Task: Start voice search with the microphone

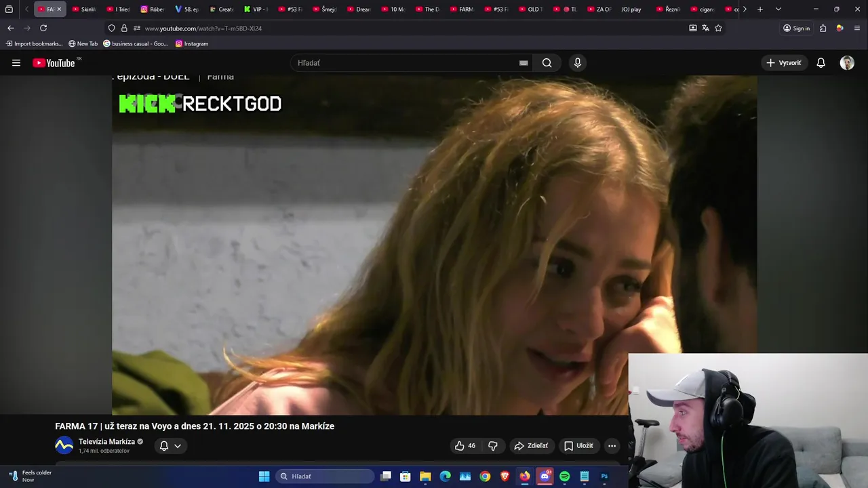Action: [x=577, y=63]
